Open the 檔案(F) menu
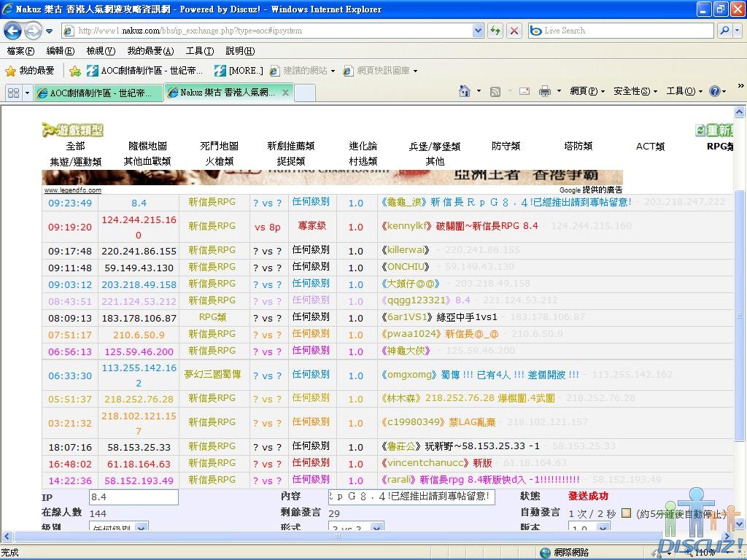747x560 pixels. [x=20, y=51]
